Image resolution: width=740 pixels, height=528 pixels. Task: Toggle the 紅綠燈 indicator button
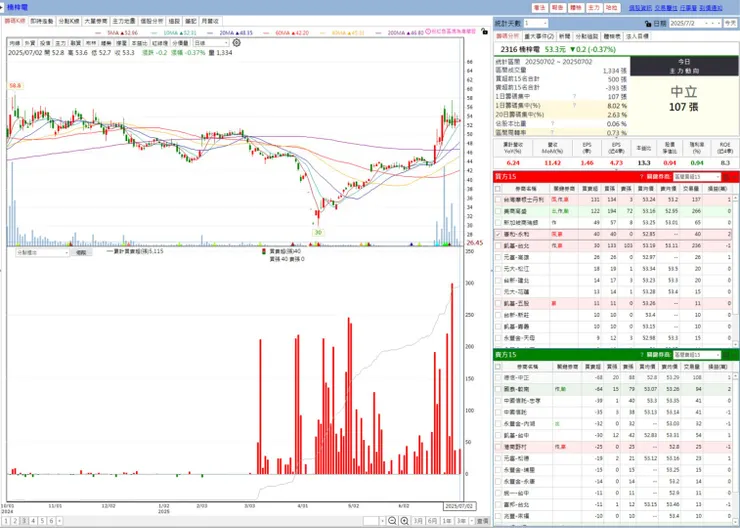pos(160,43)
